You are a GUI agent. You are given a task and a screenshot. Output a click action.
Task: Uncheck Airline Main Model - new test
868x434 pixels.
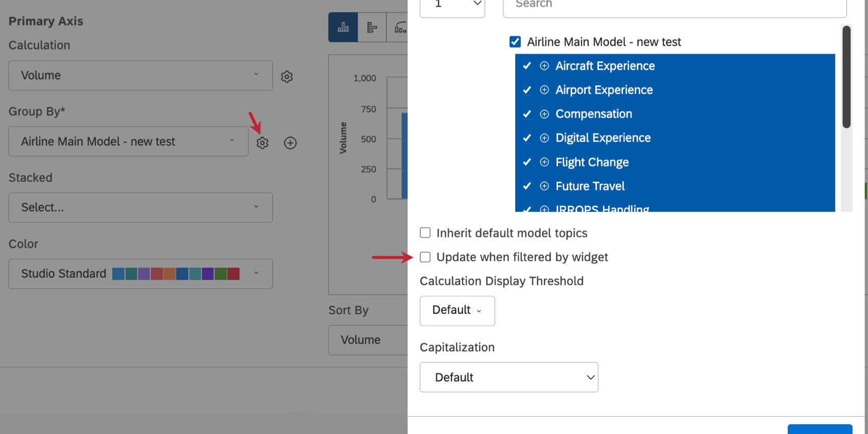click(x=515, y=42)
